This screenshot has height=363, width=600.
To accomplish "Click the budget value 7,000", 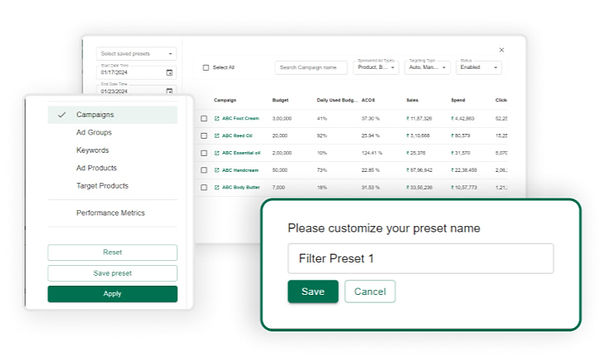I will [279, 187].
